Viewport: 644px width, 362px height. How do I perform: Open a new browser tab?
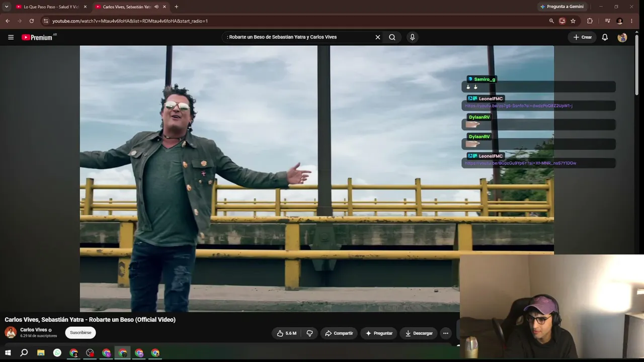click(176, 7)
